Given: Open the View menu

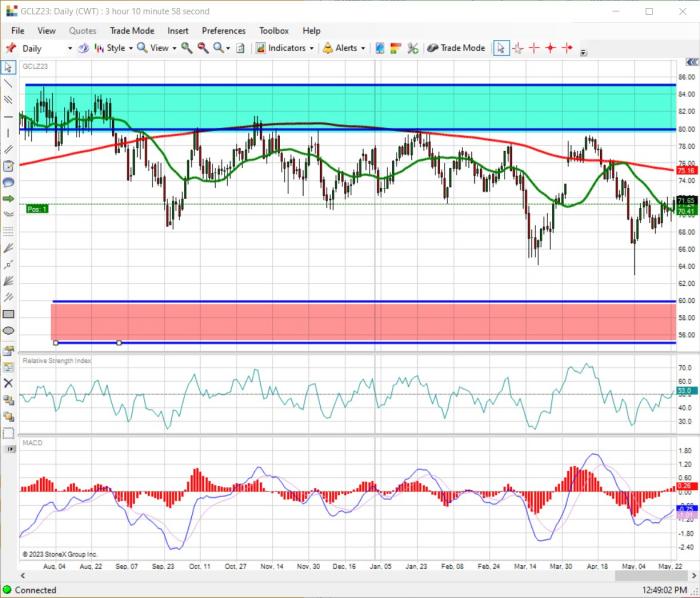Looking at the screenshot, I should pos(46,31).
